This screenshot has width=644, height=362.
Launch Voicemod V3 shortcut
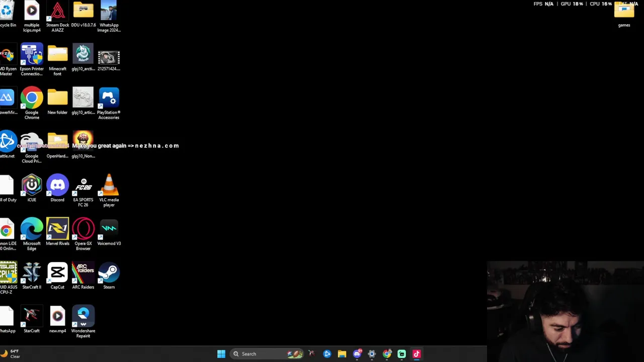tap(109, 232)
